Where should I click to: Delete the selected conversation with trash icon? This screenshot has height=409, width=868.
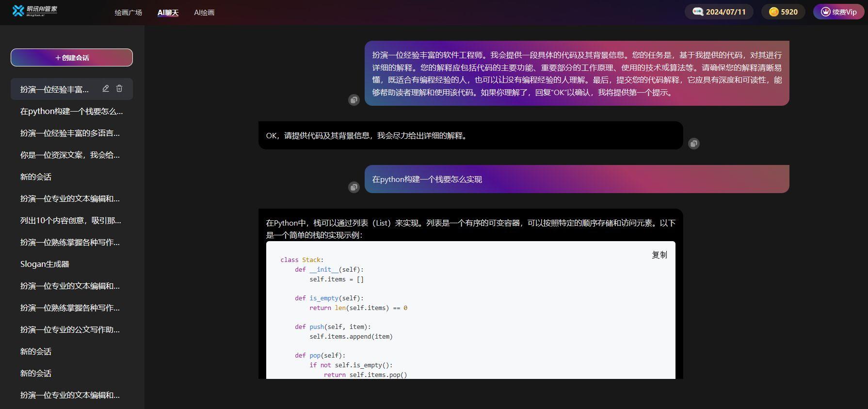119,88
